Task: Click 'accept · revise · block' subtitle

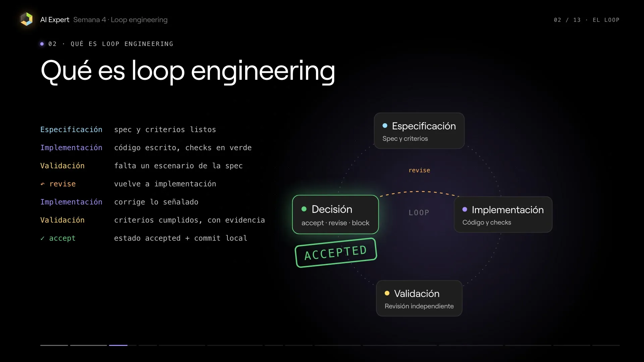Action: coord(335,223)
